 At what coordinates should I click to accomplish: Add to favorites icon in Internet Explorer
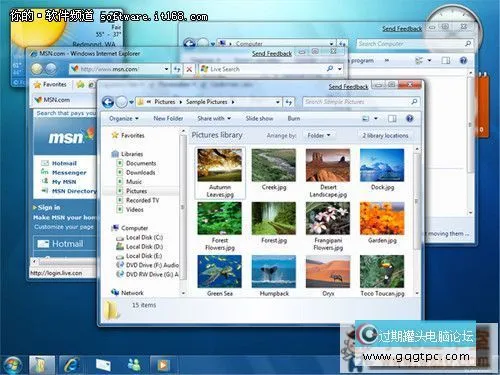(80, 85)
